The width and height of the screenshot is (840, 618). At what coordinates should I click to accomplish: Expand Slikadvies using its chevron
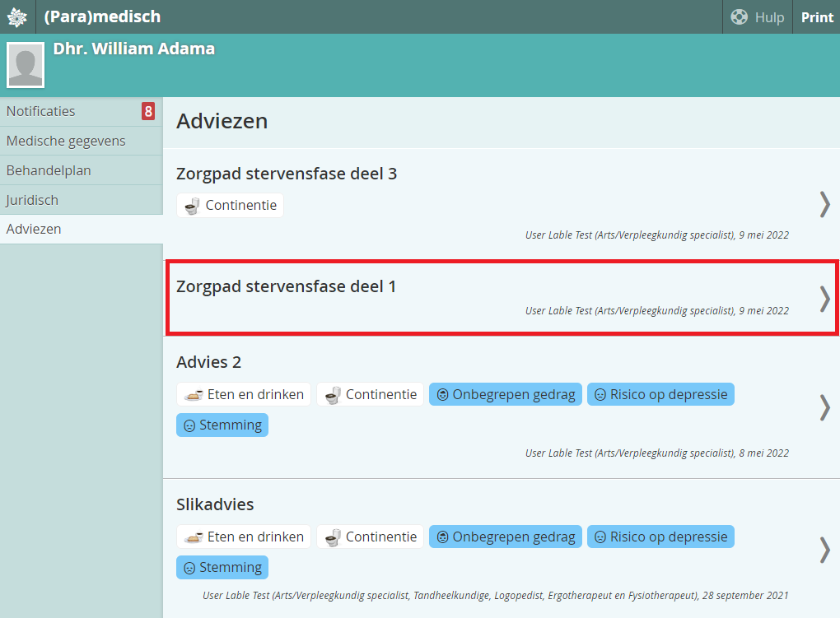point(824,550)
